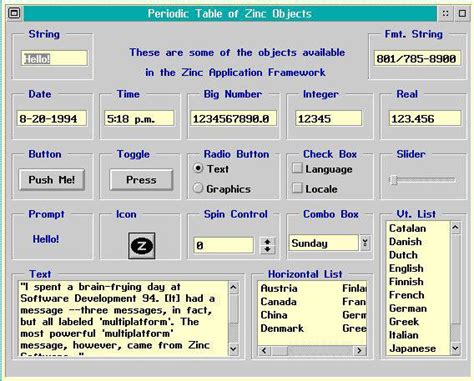This screenshot has width=474, height=381.
Task: Select Canada in the Horizontal List
Action: (278, 302)
